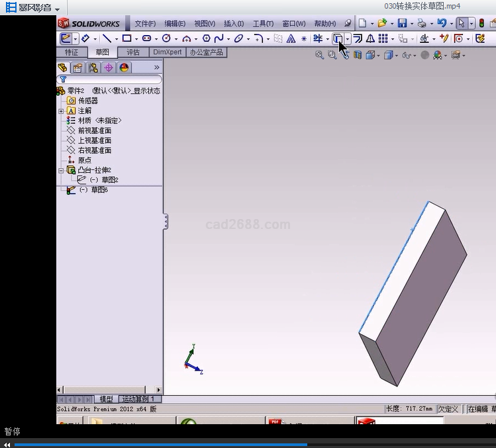This screenshot has height=448, width=496.
Task: Expand the hidden panel tabs chevron
Action: pos(156,67)
